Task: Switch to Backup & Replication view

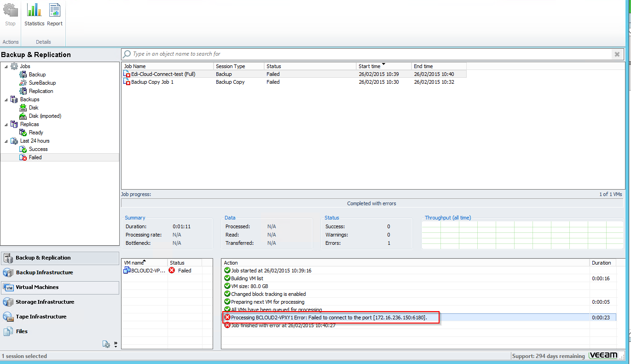Action: (60, 258)
